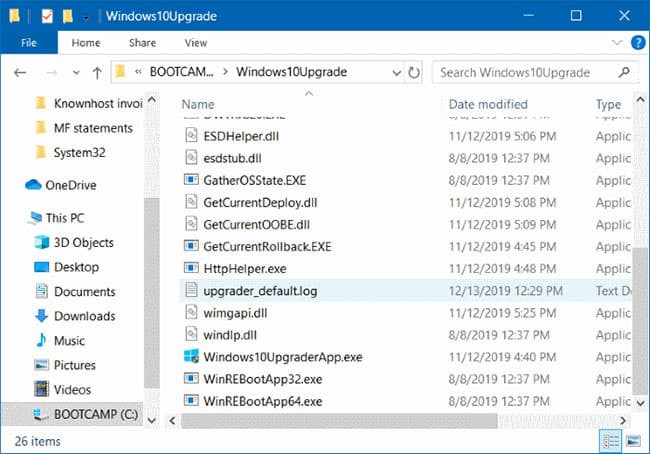Screen dimensions: 650x454
Task: Select the WinREBootApp64.exe icon
Action: pos(191,401)
